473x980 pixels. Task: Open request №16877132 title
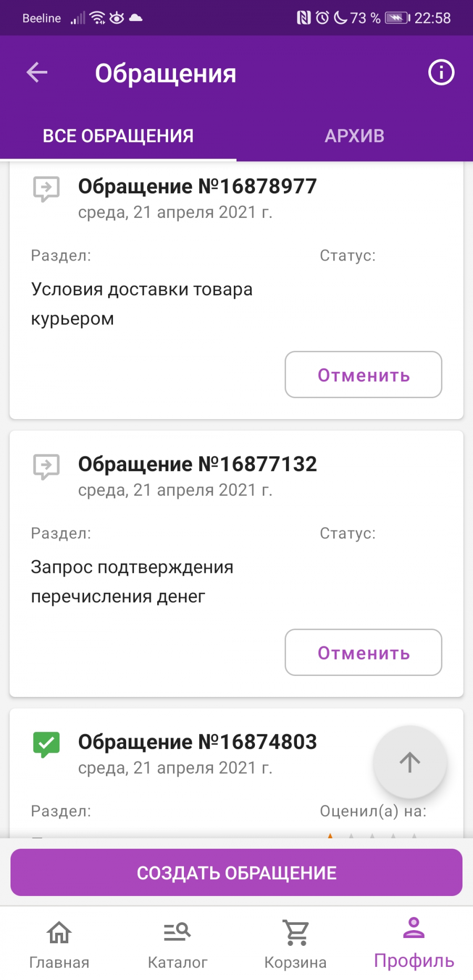point(197,464)
